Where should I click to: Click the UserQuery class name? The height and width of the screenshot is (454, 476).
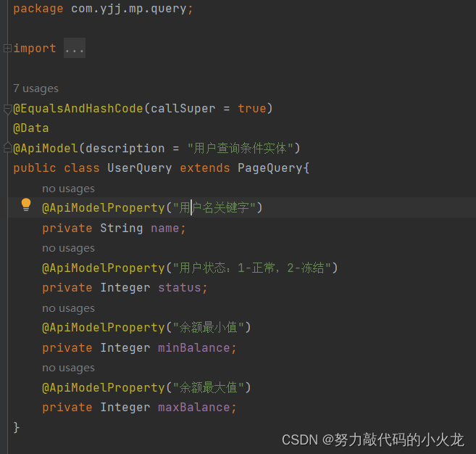pyautogui.click(x=139, y=168)
